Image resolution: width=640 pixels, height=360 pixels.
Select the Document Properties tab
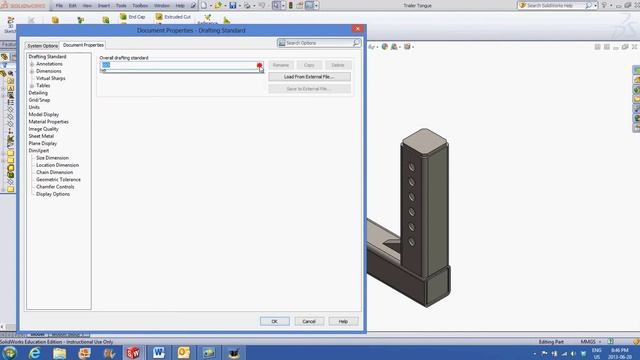[83, 45]
